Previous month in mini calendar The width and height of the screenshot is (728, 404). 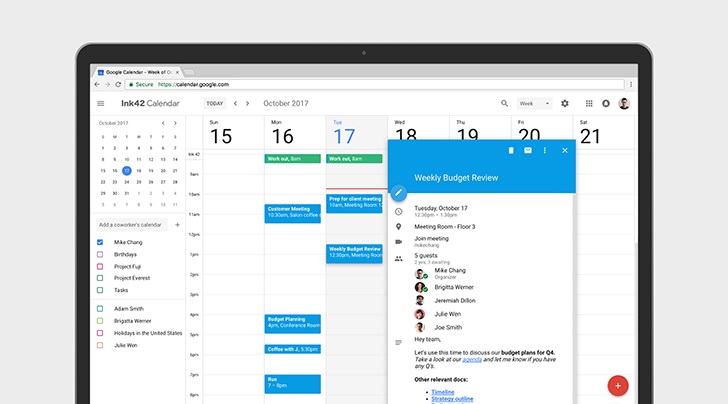tap(163, 123)
